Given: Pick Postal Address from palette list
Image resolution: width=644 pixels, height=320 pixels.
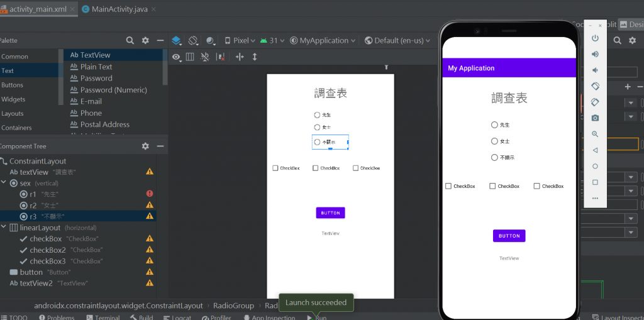Looking at the screenshot, I should pyautogui.click(x=105, y=124).
